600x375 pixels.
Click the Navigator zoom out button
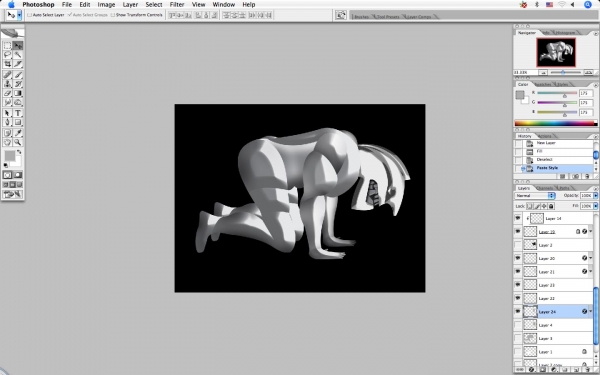tap(543, 72)
